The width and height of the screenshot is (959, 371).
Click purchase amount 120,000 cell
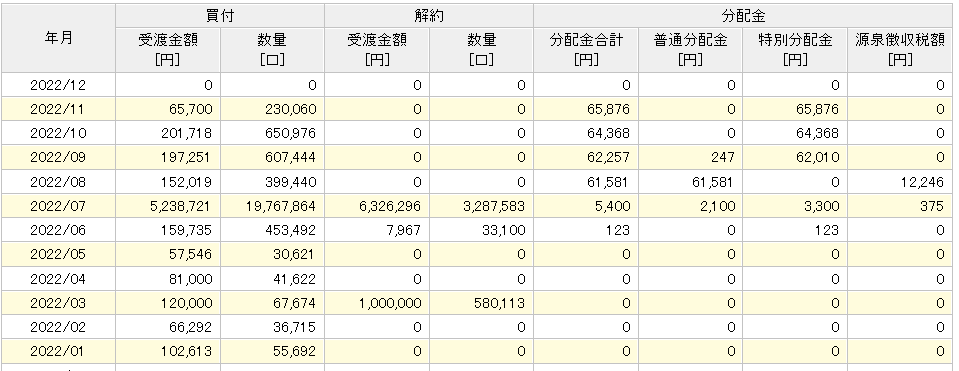click(x=168, y=303)
